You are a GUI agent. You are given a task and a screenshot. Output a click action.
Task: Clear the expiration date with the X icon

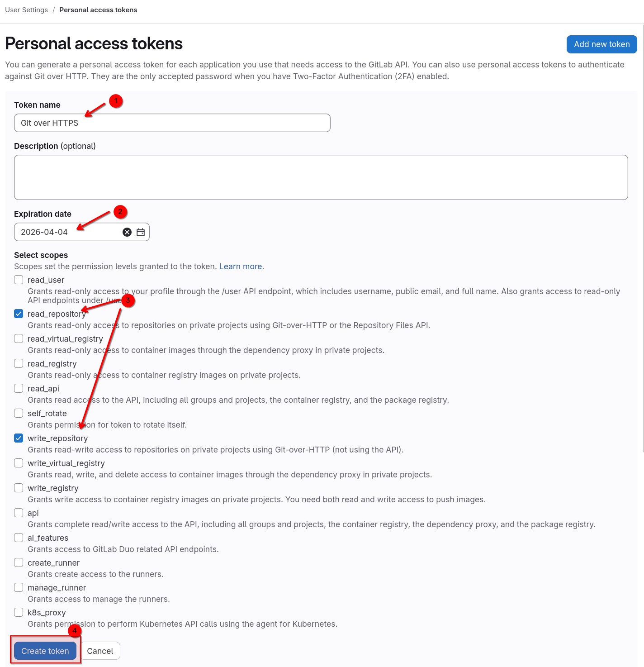point(127,232)
